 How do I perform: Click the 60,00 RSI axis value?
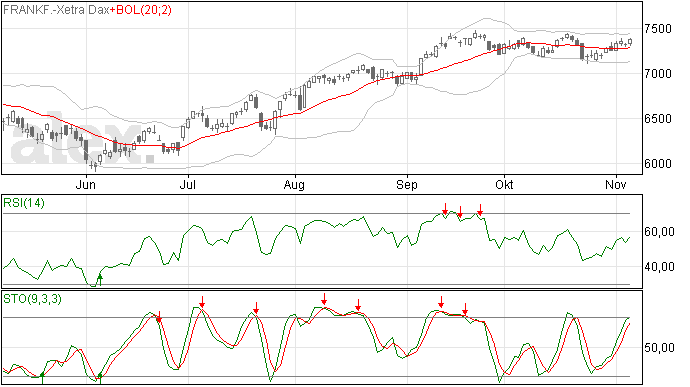click(x=659, y=232)
